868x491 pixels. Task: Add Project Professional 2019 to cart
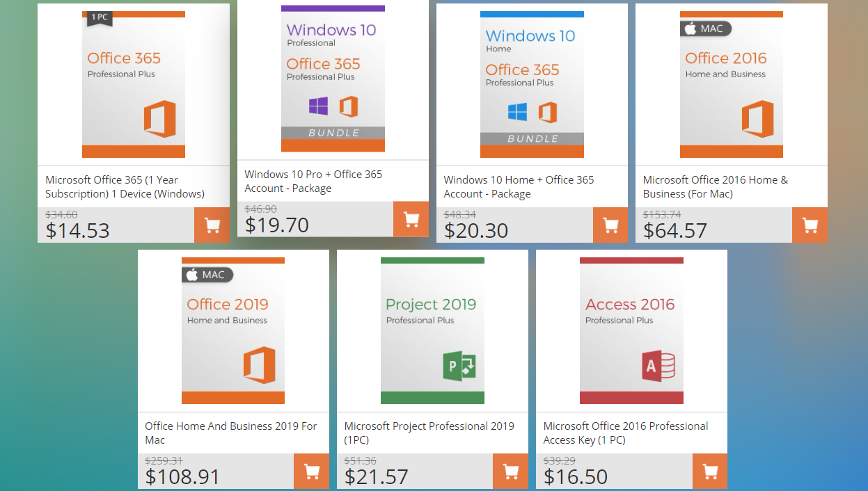tap(510, 472)
